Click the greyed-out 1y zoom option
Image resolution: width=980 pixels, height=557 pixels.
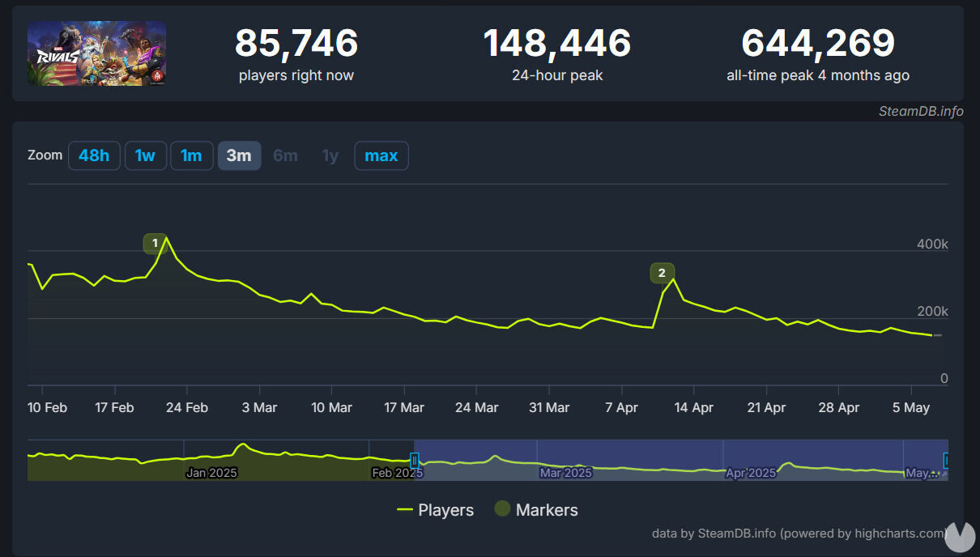tap(330, 155)
